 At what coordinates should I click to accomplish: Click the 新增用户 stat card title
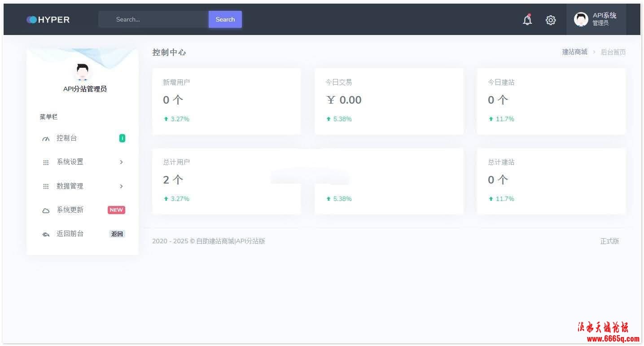click(176, 82)
